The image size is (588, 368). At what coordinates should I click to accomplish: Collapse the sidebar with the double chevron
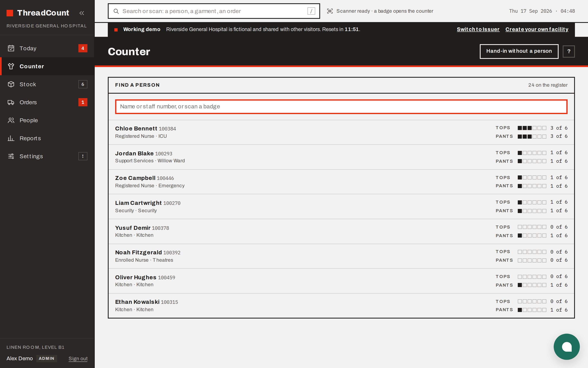pyautogui.click(x=82, y=13)
